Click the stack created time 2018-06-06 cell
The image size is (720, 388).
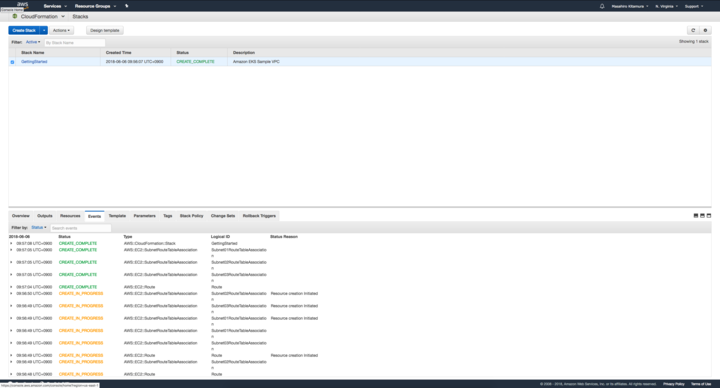tap(135, 62)
